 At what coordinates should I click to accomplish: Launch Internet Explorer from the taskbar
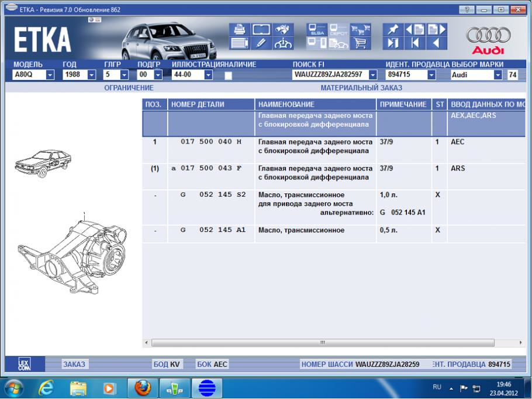[x=46, y=388]
